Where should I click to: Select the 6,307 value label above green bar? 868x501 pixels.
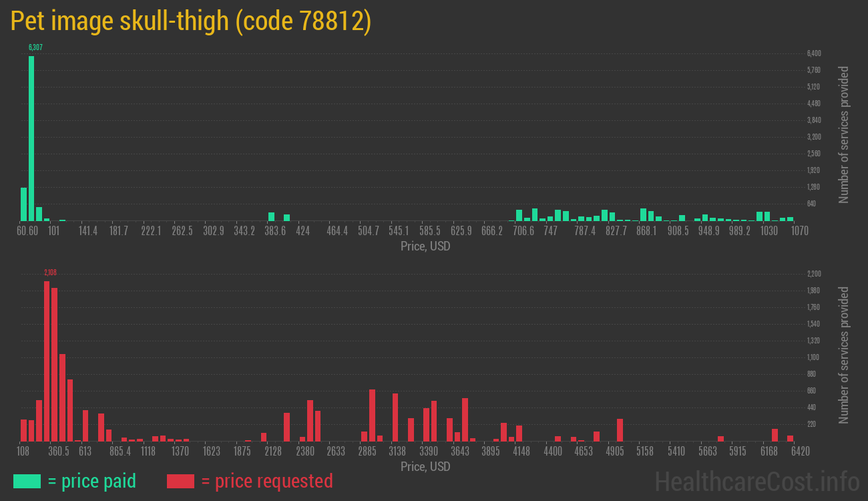coord(35,47)
